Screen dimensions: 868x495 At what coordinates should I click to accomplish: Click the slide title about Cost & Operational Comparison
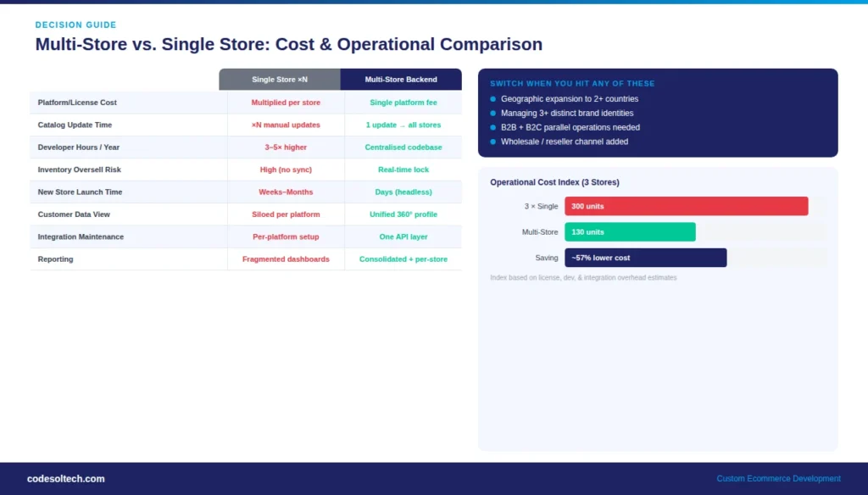(289, 44)
